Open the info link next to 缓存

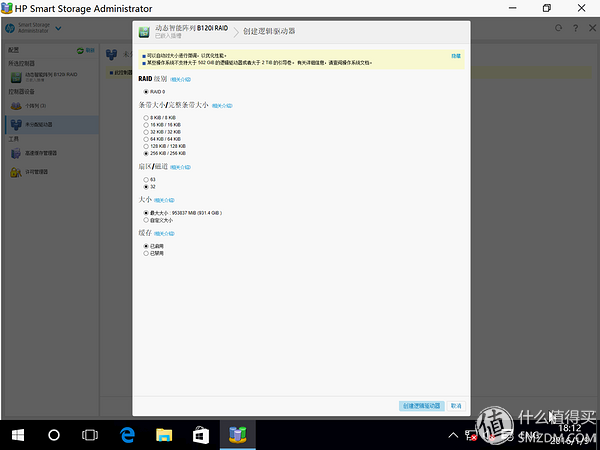(x=164, y=234)
